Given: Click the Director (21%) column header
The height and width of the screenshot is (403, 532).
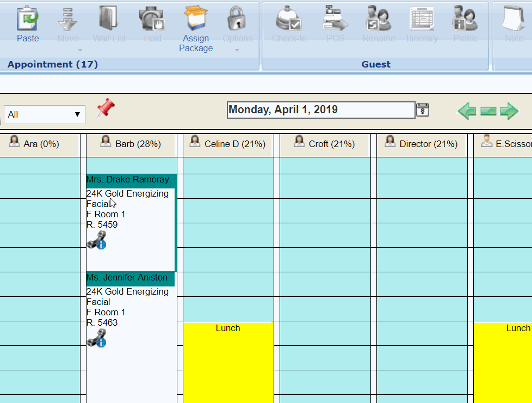Looking at the screenshot, I should click(422, 144).
